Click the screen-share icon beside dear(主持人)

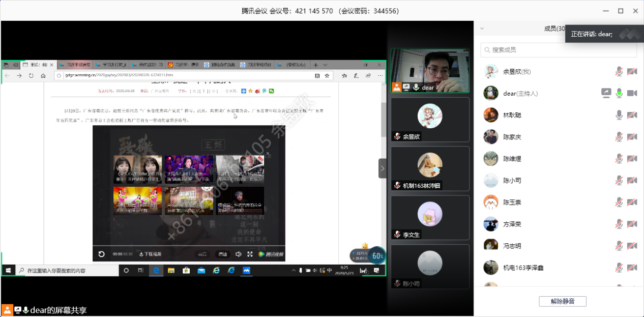click(x=606, y=93)
